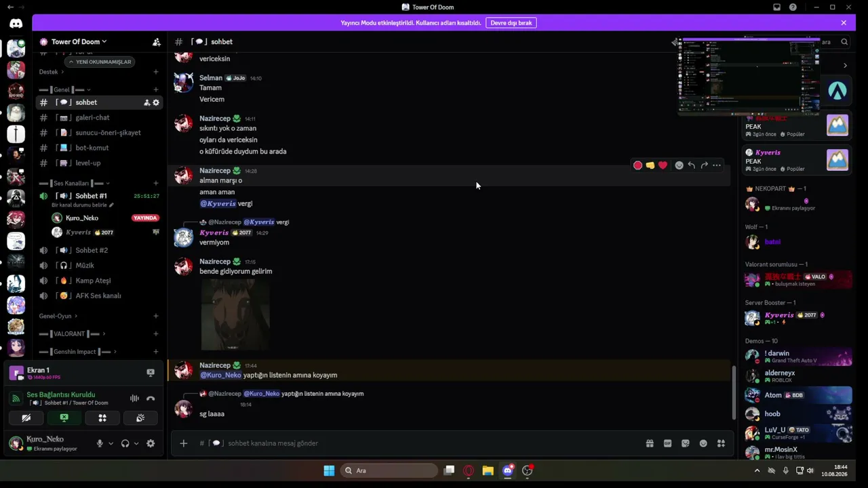Open File Explorer from the taskbar
Image resolution: width=868 pixels, height=488 pixels.
(488, 470)
